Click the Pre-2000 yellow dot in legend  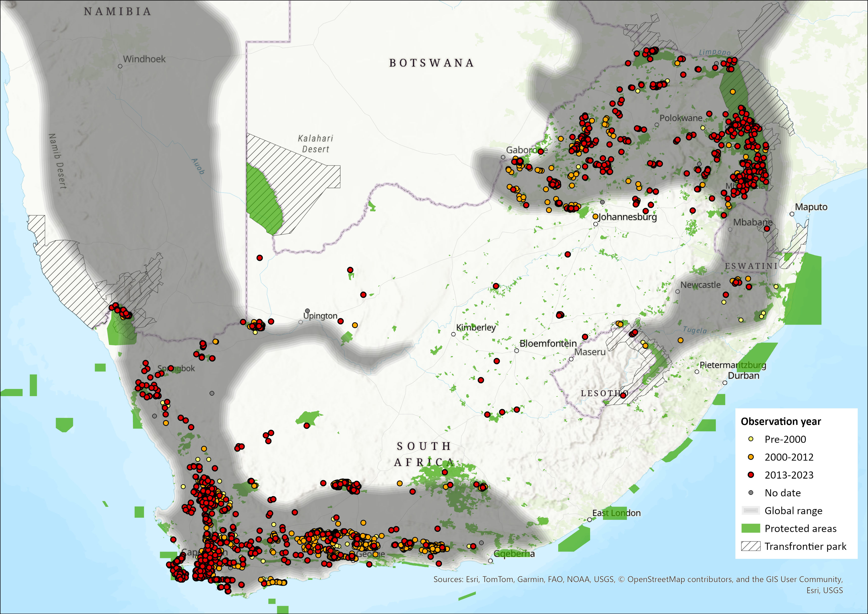(x=751, y=439)
